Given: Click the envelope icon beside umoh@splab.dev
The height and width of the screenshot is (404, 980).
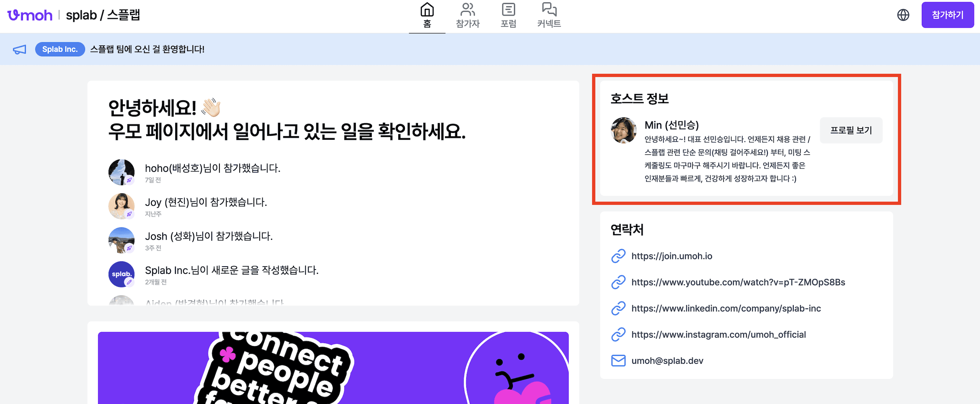Looking at the screenshot, I should point(618,361).
